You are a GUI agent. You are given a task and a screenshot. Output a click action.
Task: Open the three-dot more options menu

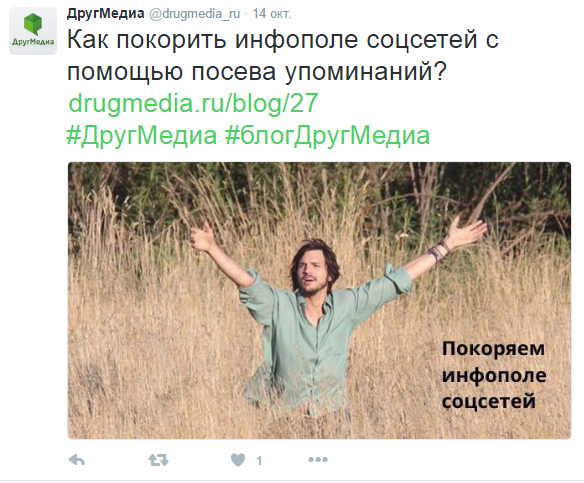click(x=318, y=460)
